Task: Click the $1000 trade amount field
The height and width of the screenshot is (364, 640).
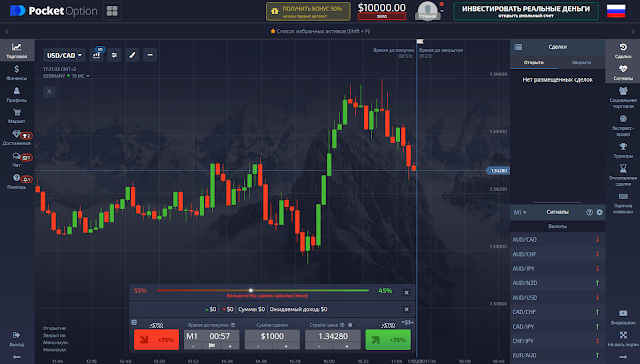Action: click(272, 336)
